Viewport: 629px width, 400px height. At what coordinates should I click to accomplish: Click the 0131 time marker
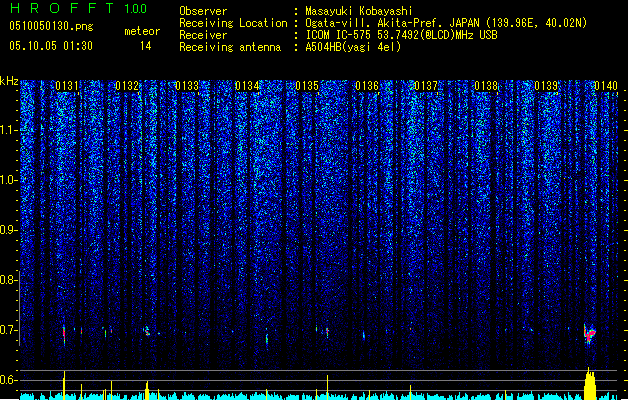tap(67, 86)
